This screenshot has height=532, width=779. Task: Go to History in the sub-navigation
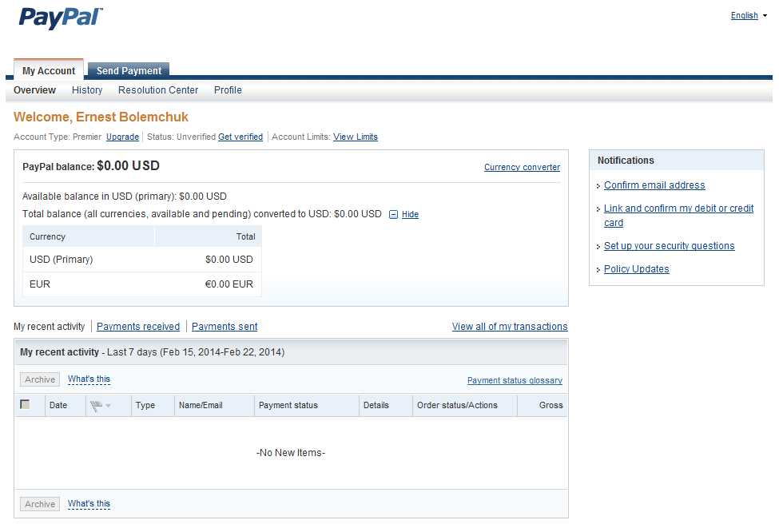point(87,90)
